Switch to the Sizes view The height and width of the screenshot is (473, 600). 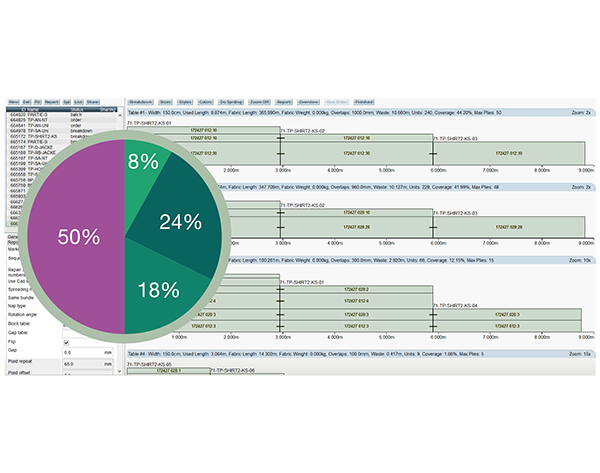[x=165, y=102]
